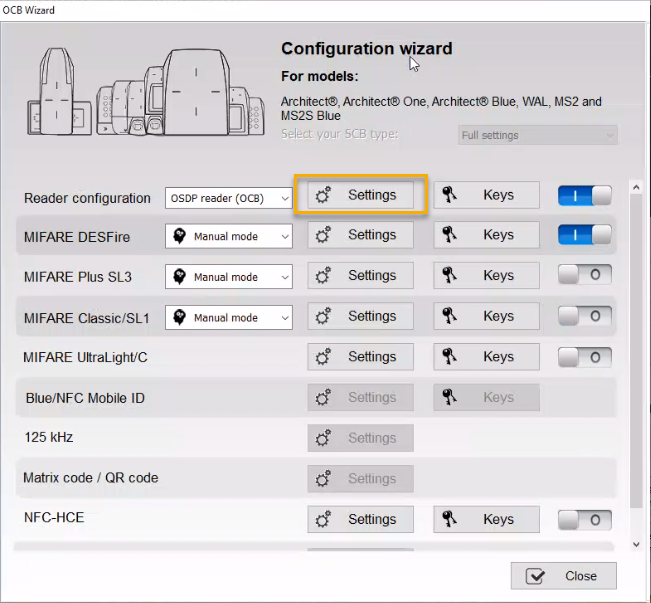Click key icon in NFC-HCE row

[450, 520]
